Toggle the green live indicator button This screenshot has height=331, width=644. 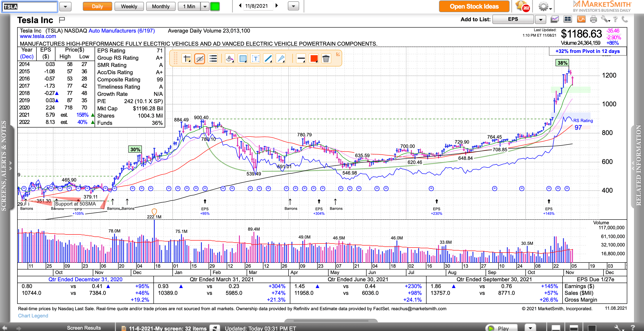coord(215,7)
